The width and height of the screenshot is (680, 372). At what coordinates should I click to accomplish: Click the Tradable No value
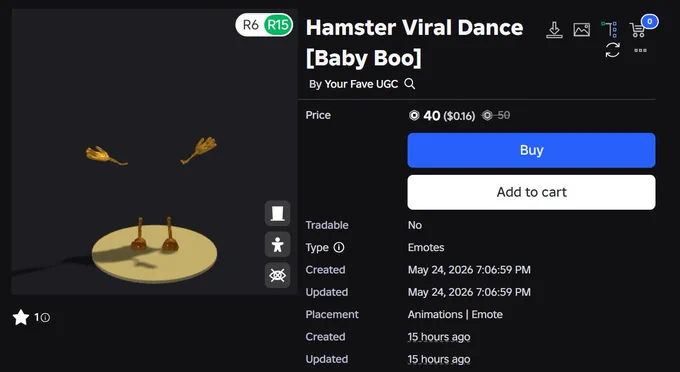pyautogui.click(x=415, y=225)
